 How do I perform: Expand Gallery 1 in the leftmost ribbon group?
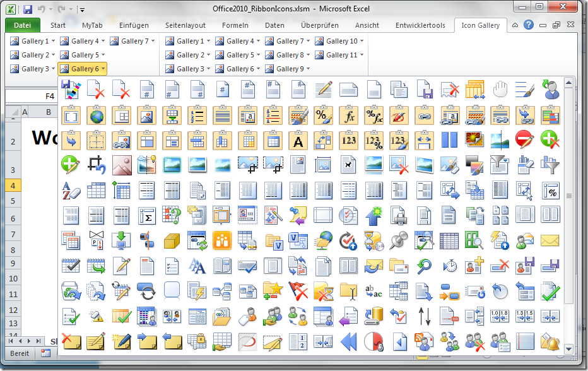[33, 41]
